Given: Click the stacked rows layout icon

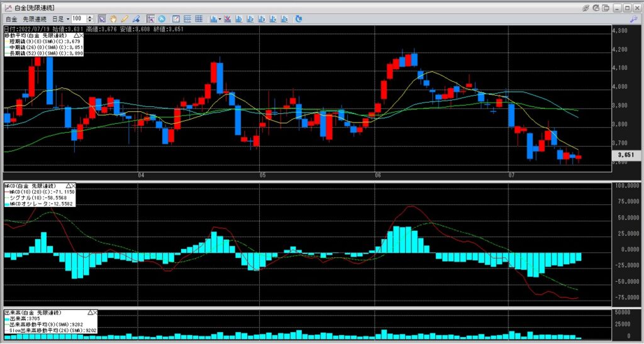Looking at the screenshot, I should pos(187,19).
